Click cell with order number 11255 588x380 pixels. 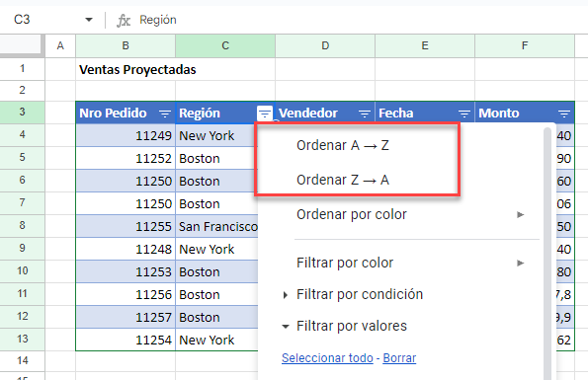pos(126,226)
